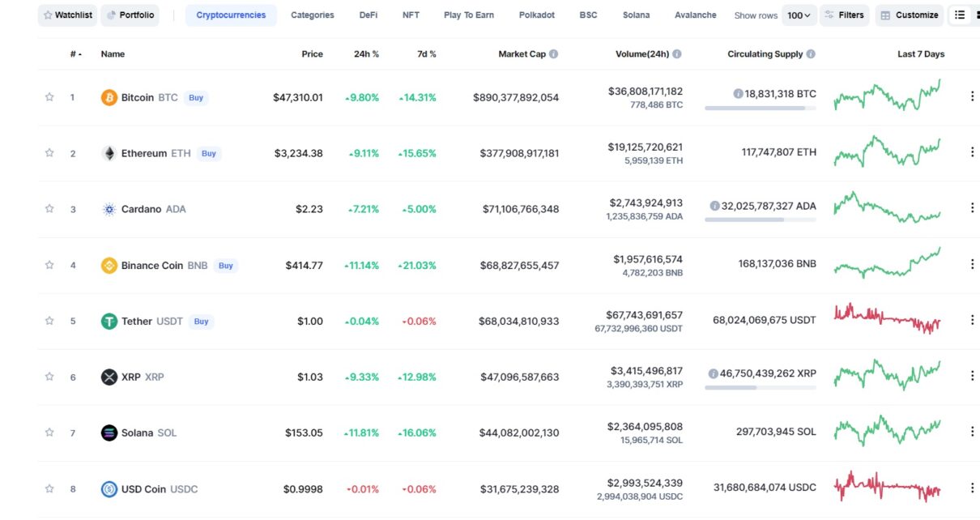
Task: Open the Solana row options menu
Action: pyautogui.click(x=972, y=432)
